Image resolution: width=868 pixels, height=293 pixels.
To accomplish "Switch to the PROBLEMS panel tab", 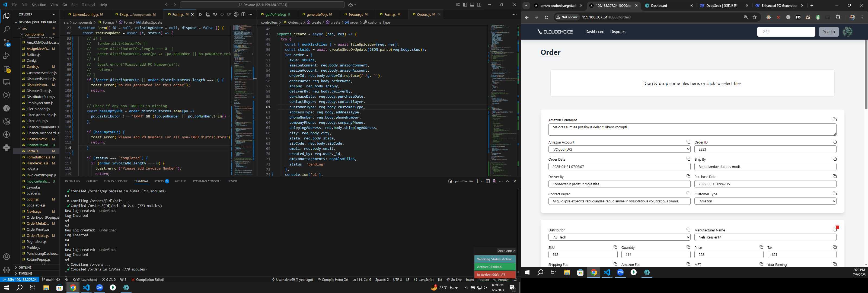I will (72, 181).
